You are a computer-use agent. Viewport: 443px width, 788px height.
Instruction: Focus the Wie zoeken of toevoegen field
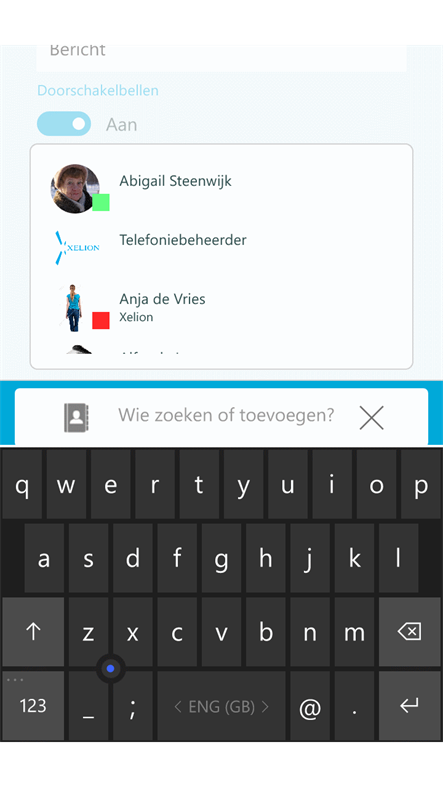[226, 415]
